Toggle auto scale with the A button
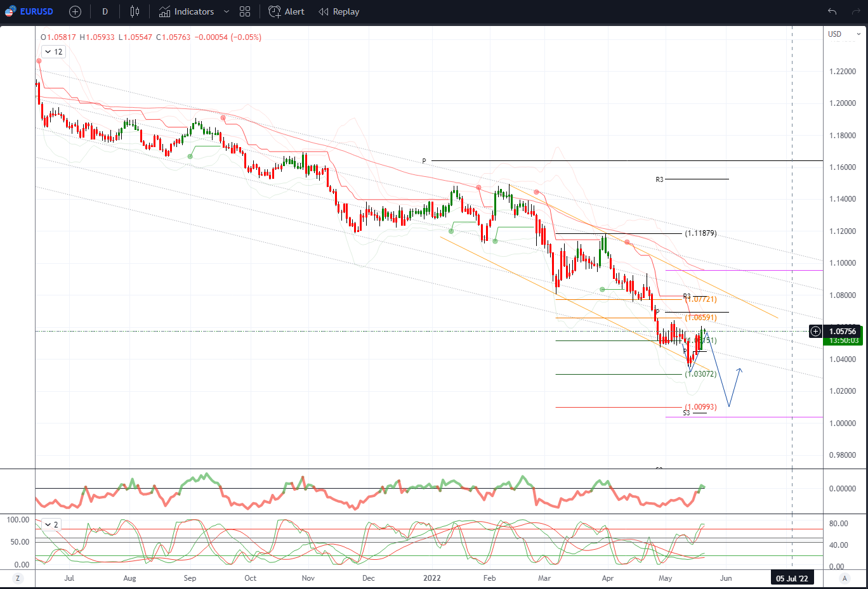Image resolution: width=868 pixels, height=589 pixels. pyautogui.click(x=845, y=578)
